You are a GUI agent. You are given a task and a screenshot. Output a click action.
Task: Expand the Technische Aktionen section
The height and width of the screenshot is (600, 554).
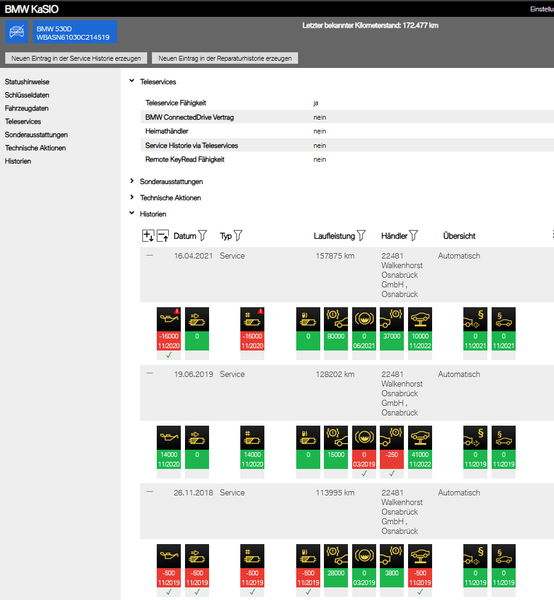132,197
